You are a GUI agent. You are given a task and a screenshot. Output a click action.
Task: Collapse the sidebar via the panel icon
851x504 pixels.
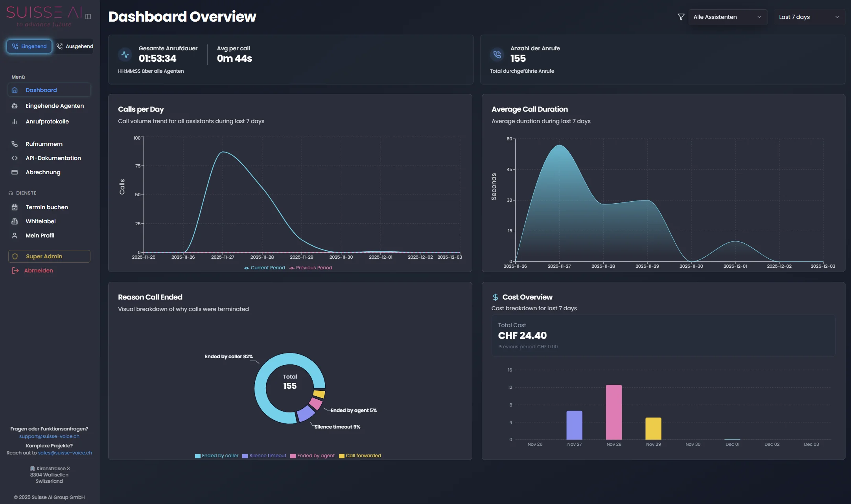click(88, 17)
